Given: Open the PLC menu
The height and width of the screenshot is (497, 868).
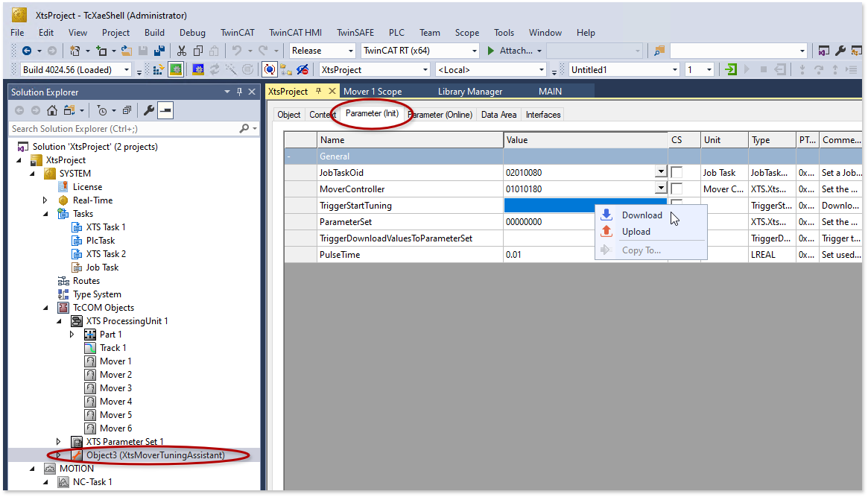Looking at the screenshot, I should coord(396,33).
